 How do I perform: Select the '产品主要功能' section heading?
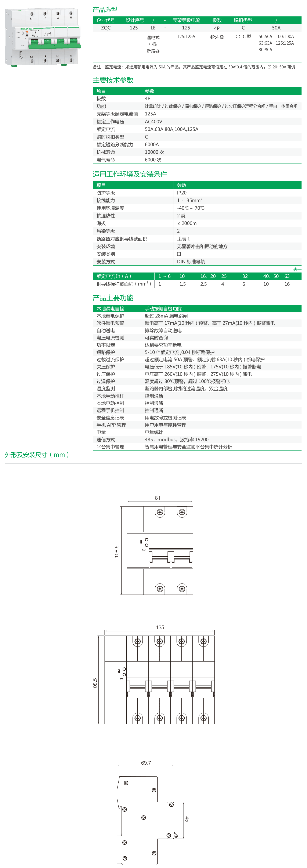click(113, 298)
